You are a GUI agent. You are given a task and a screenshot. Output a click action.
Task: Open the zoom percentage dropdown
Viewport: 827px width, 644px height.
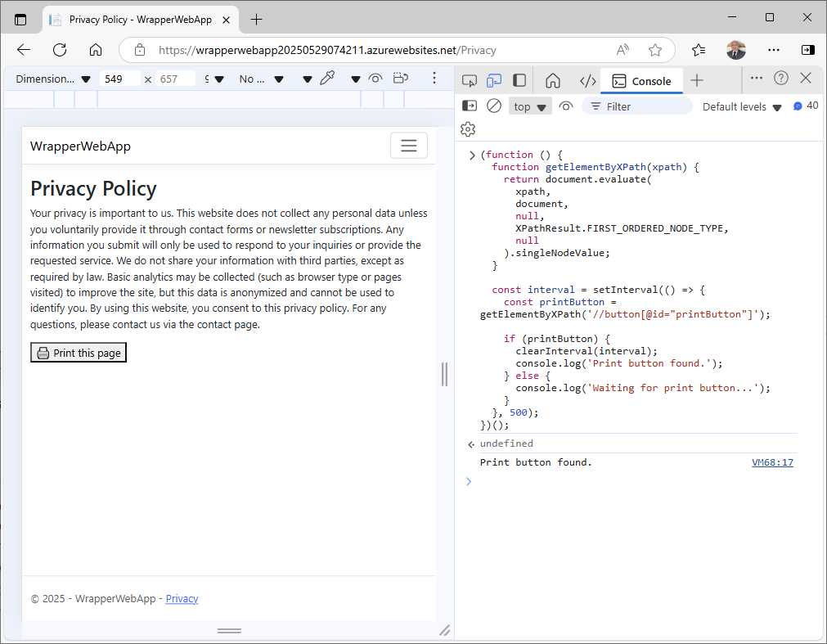[214, 79]
